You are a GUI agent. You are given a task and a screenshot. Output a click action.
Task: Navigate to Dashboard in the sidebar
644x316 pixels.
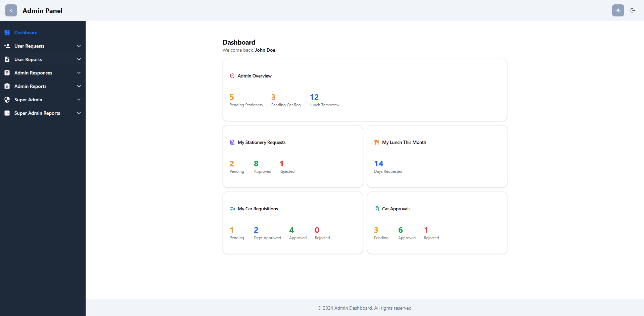26,33
